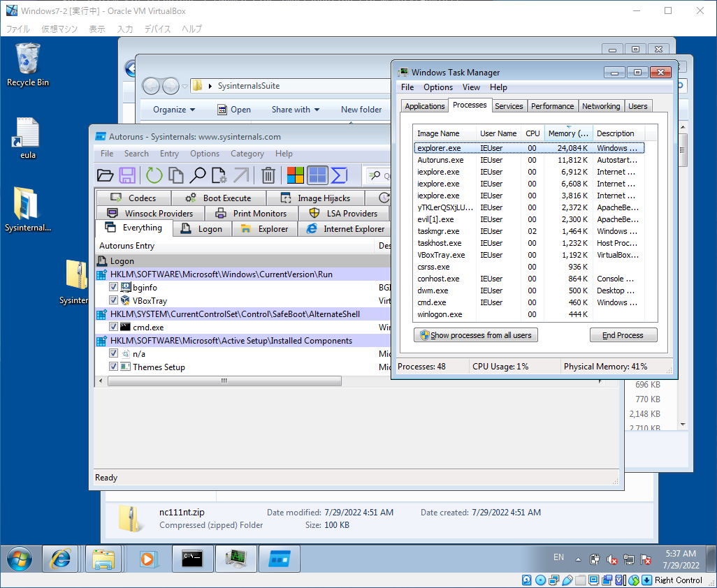Click the taskbar clock showing 5:37 AM
Screen dimensions: 717x588
point(681,559)
